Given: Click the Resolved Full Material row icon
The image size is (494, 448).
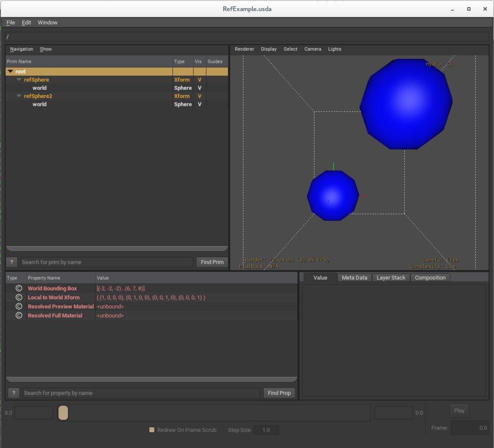Looking at the screenshot, I should (x=19, y=316).
